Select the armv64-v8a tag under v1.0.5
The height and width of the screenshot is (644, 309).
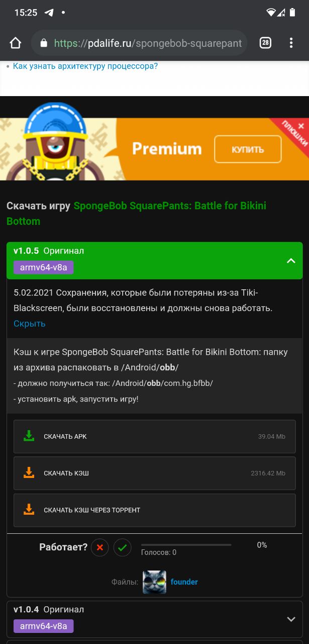pos(44,267)
